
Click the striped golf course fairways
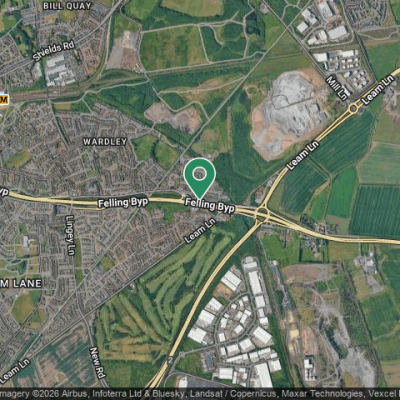pyautogui.click(x=160, y=300)
